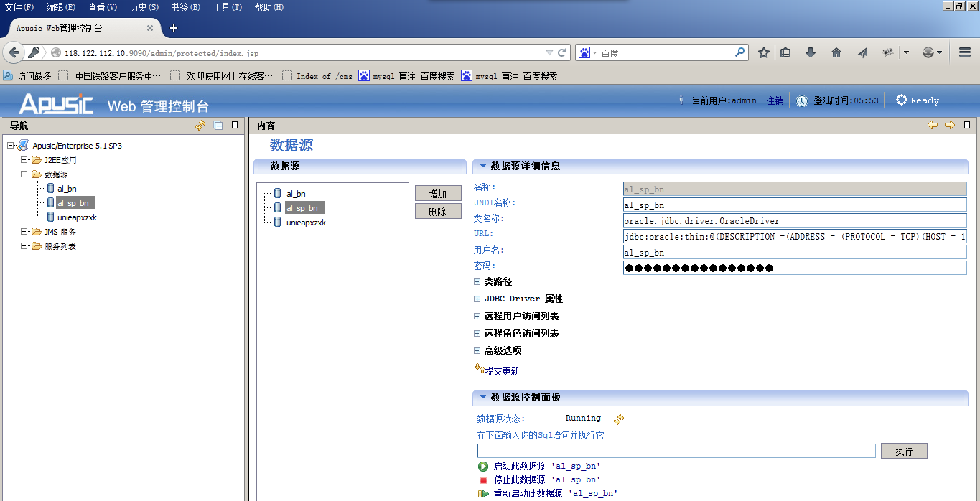
Task: Expand the 类路径 section
Action: [x=477, y=282]
